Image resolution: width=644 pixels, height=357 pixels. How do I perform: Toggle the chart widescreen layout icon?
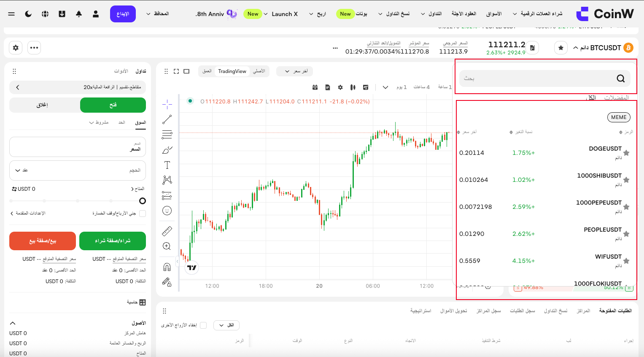pos(186,71)
